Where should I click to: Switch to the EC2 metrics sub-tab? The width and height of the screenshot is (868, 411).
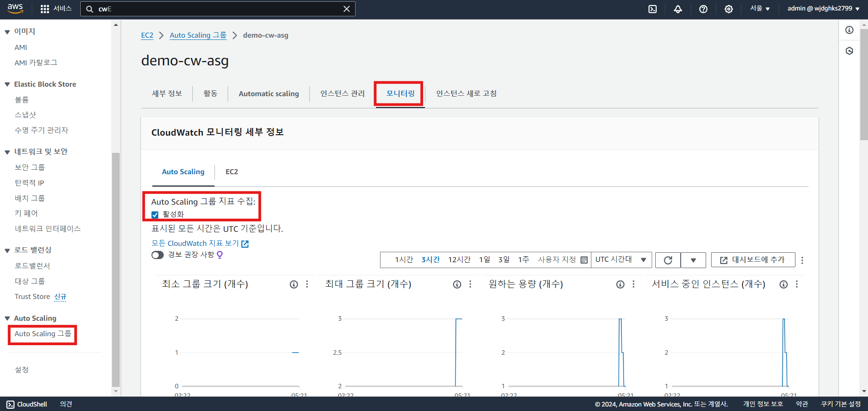coord(232,172)
